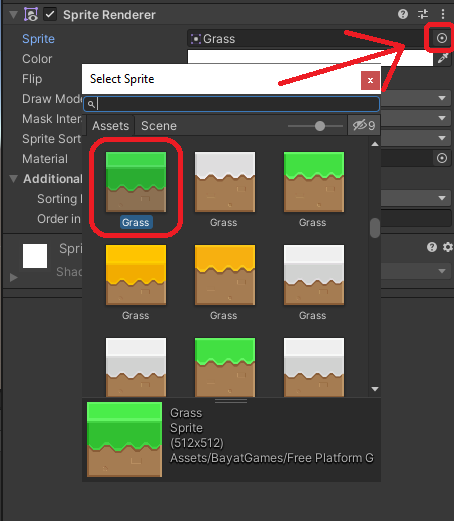Collapse the Sprite Renderer component foldout
This screenshot has width=454, height=521.
(x=13, y=15)
